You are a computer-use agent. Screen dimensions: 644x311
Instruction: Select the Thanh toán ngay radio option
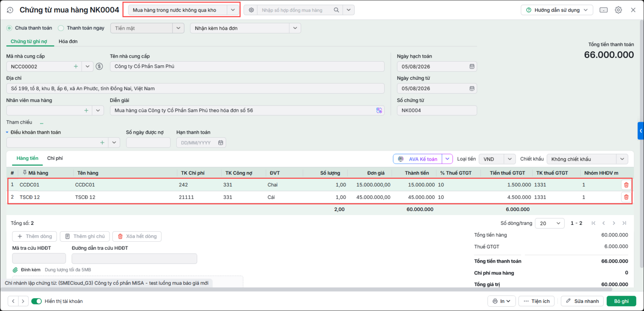coord(61,28)
